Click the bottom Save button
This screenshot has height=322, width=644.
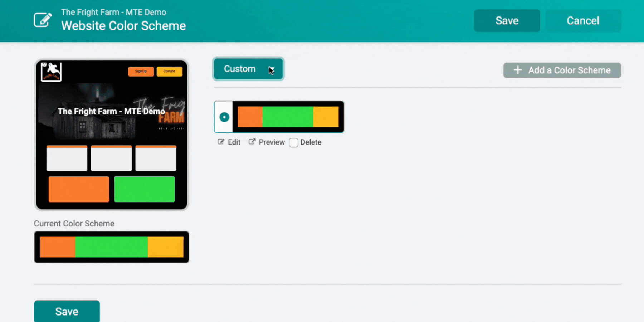click(x=67, y=311)
